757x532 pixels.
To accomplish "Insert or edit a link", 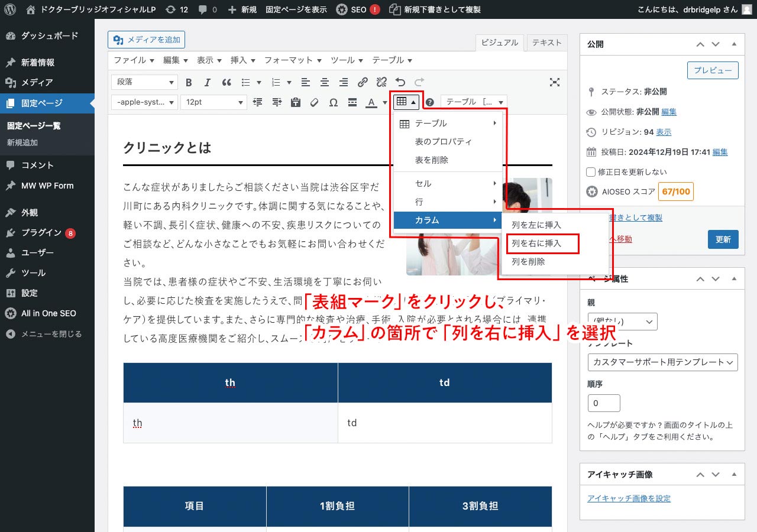I will 363,83.
